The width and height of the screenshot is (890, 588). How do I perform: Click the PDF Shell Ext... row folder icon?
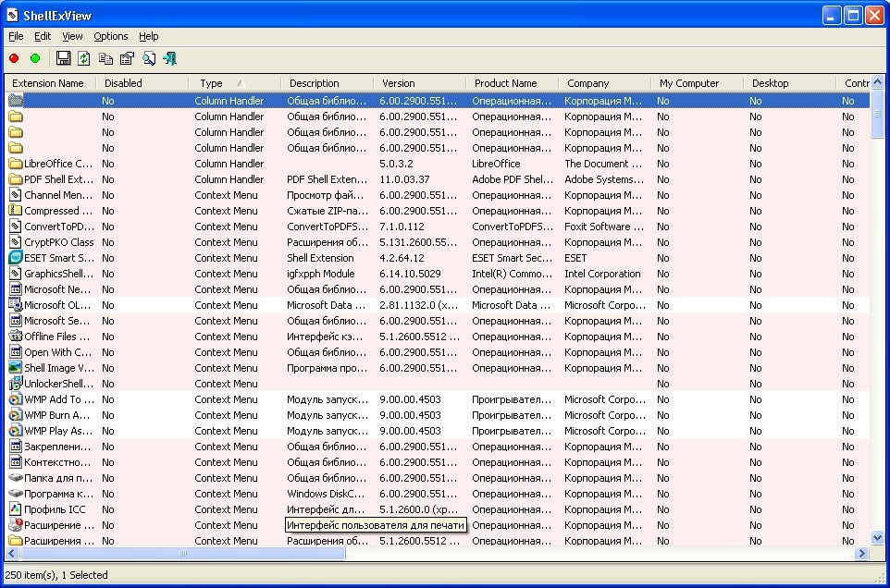click(x=16, y=179)
